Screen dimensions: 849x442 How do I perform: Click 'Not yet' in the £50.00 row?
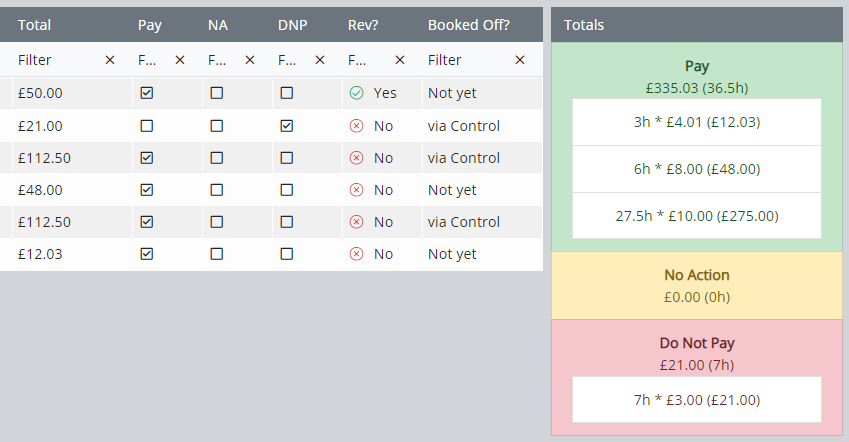coord(452,93)
